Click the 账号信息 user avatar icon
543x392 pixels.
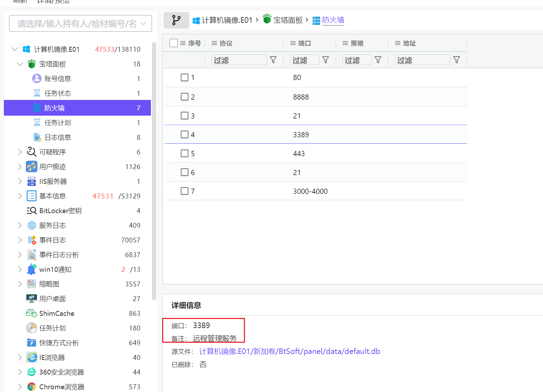(37, 79)
